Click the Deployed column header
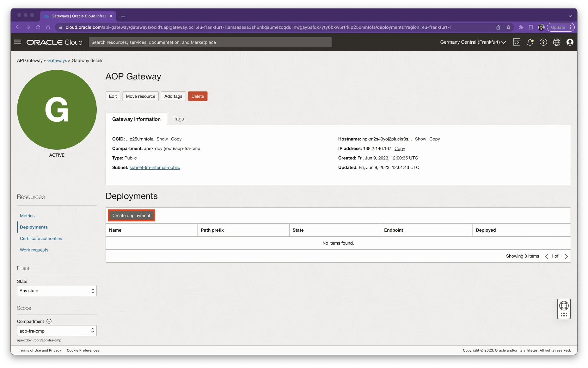The height and width of the screenshot is (368, 588). click(x=486, y=230)
